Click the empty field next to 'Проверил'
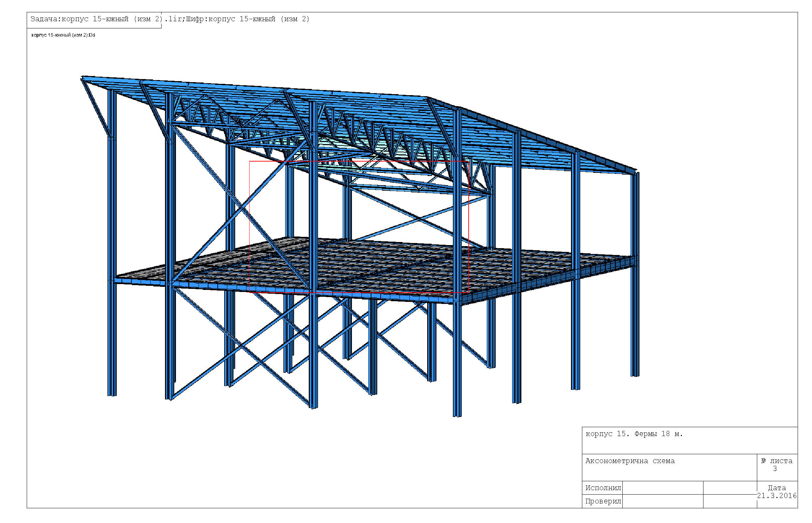This screenshot has width=812, height=523. 662,501
